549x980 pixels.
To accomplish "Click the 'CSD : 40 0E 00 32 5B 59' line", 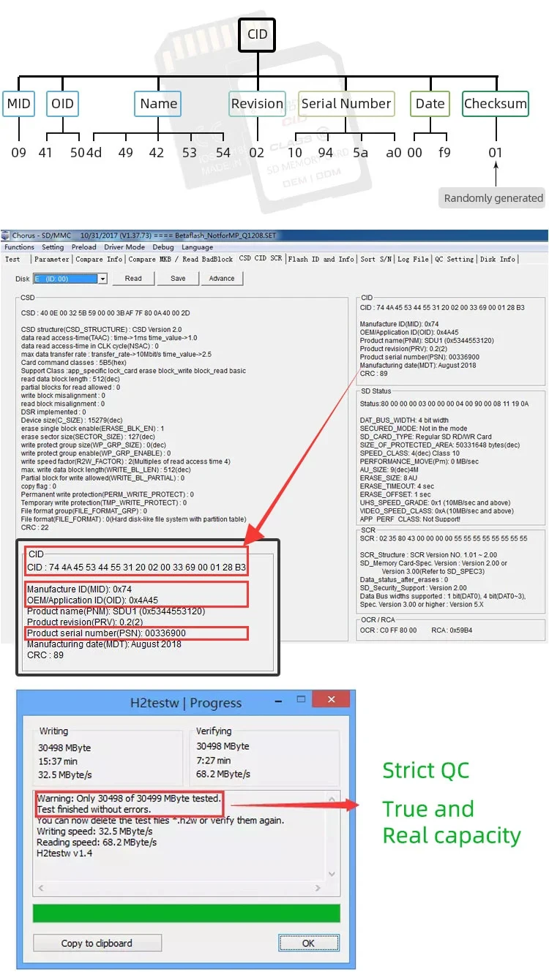I will pyautogui.click(x=106, y=313).
